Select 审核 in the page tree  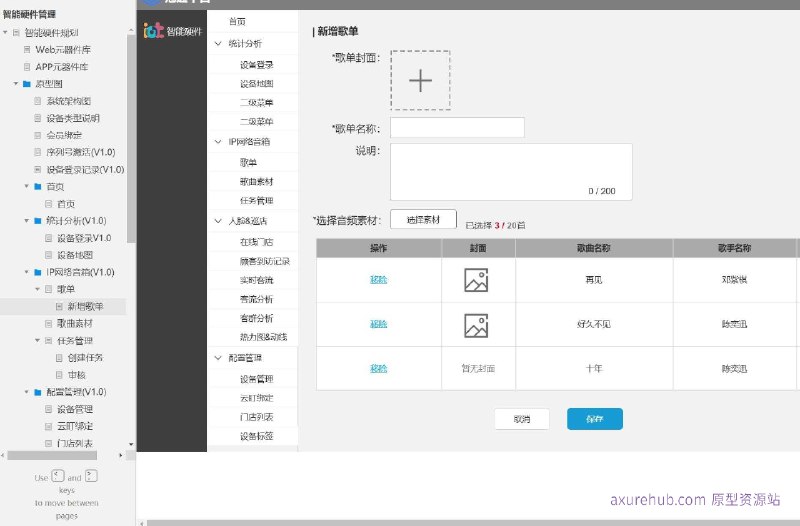pyautogui.click(x=77, y=375)
